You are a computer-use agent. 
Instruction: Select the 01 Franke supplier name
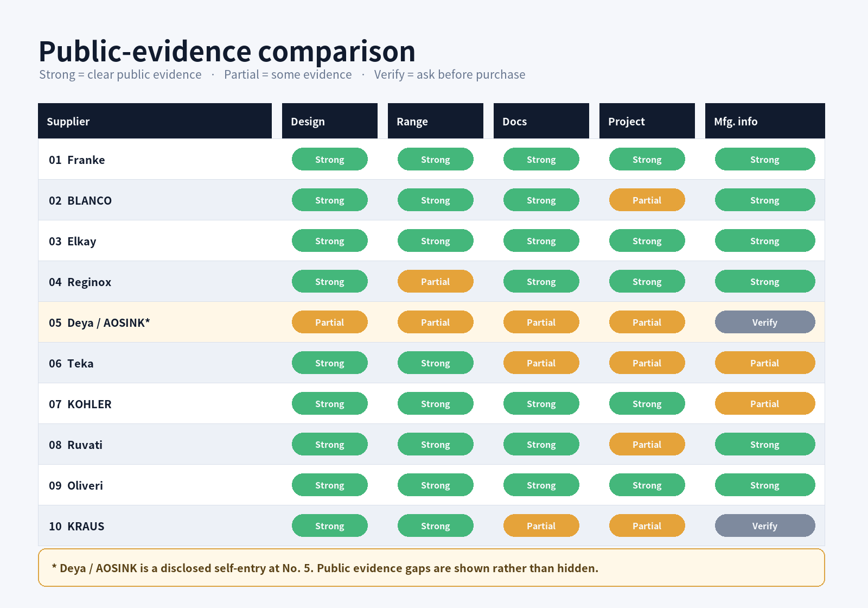click(x=77, y=160)
